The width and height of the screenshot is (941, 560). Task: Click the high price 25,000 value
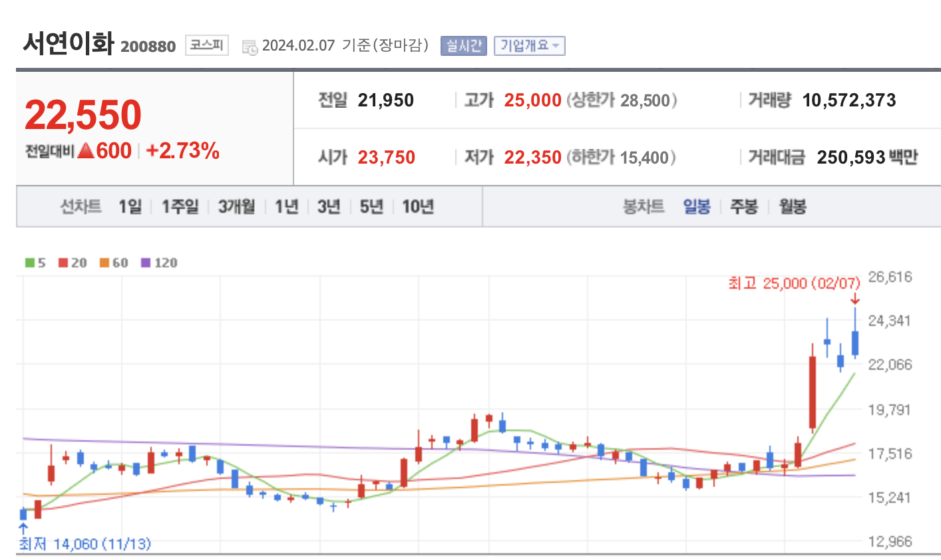(x=533, y=100)
